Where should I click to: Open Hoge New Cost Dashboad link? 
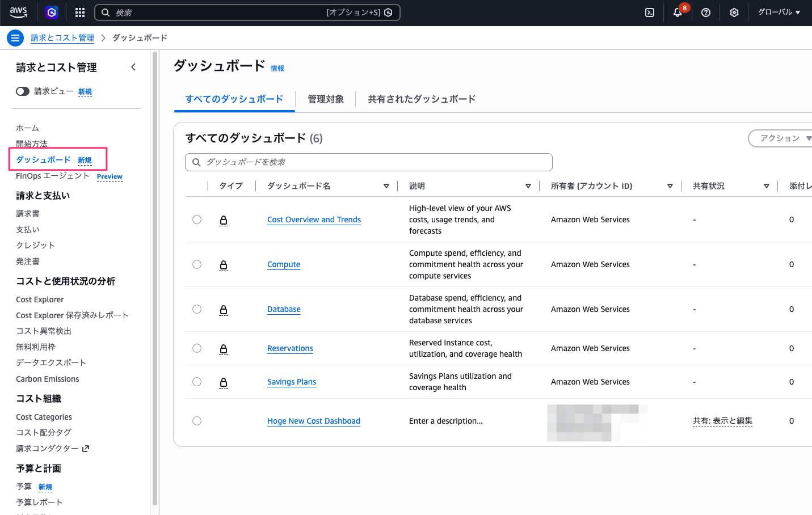(x=314, y=421)
